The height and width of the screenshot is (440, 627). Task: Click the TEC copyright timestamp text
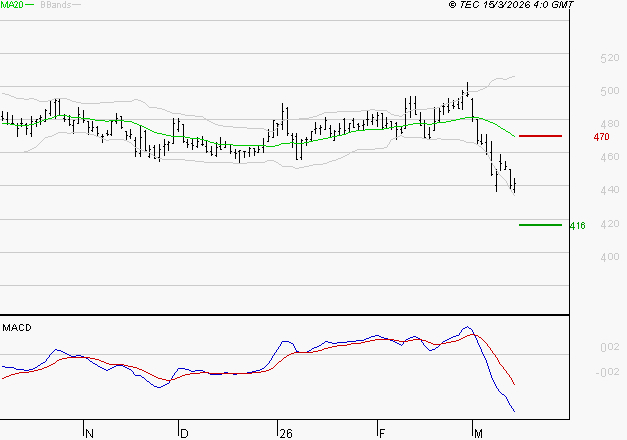[511, 5]
